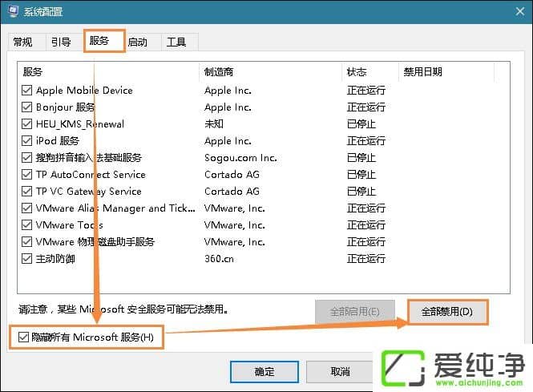The image size is (533, 392).
Task: Open the 引导 tab
Action: [x=61, y=42]
